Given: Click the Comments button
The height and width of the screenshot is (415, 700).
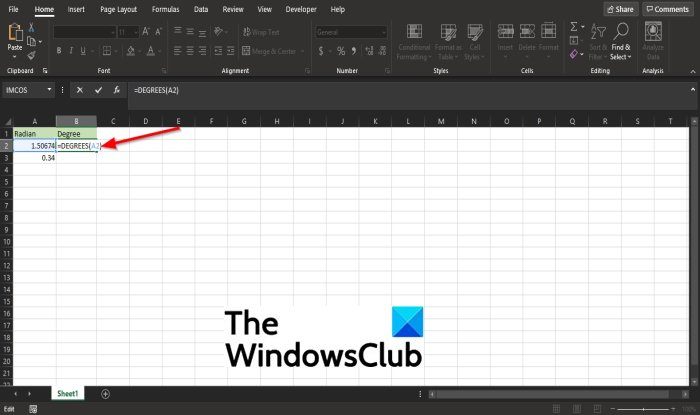Looking at the screenshot, I should (x=667, y=9).
